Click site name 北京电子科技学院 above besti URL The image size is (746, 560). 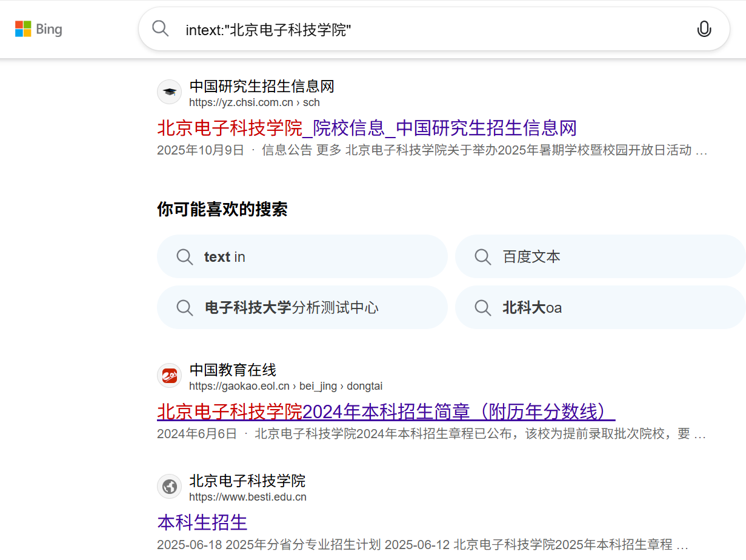(x=247, y=481)
